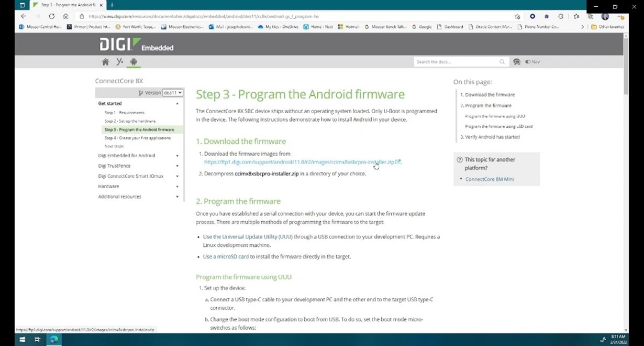Toggle the Nav switch
This screenshot has width=644, height=346.
532,62
